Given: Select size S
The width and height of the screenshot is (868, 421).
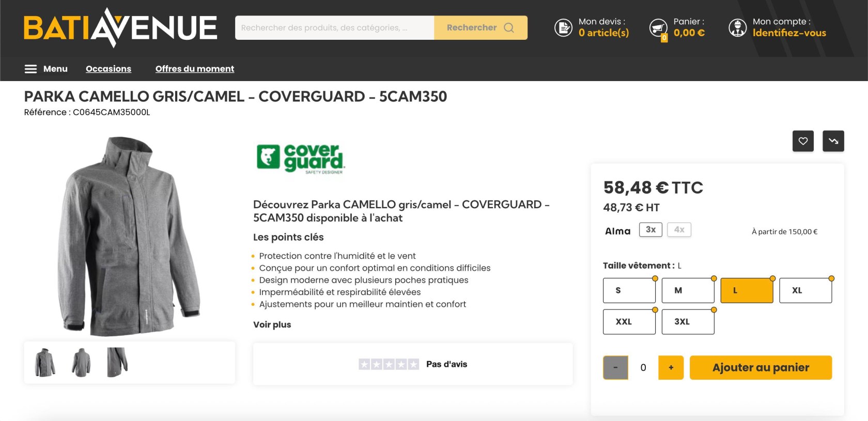Looking at the screenshot, I should click(x=629, y=290).
